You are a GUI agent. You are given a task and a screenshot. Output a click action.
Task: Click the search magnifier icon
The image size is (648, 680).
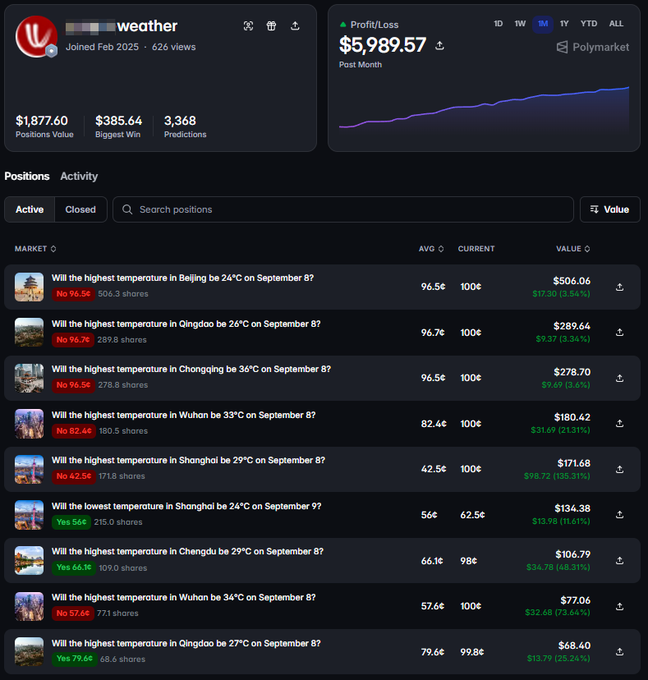click(x=127, y=209)
